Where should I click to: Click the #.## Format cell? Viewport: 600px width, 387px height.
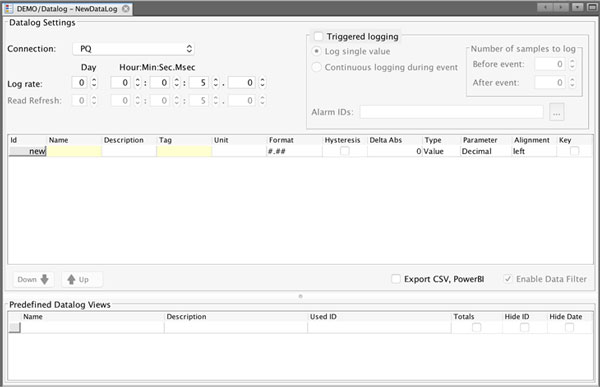pos(294,151)
